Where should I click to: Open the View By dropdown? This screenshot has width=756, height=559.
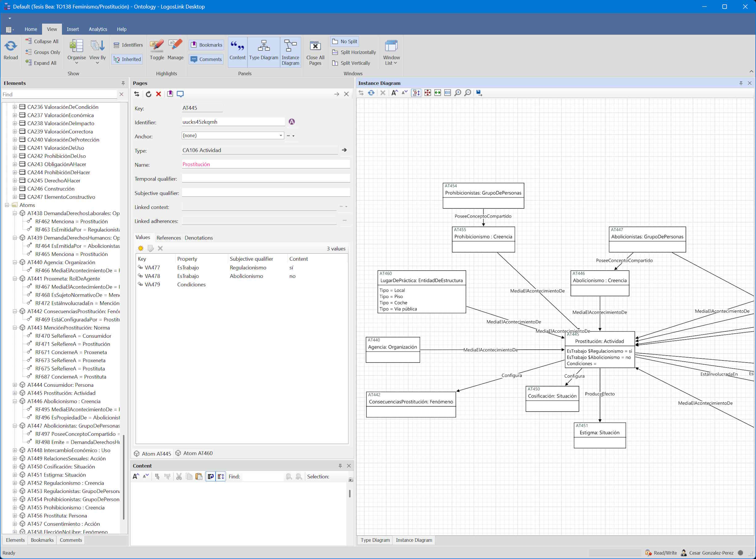tap(97, 51)
